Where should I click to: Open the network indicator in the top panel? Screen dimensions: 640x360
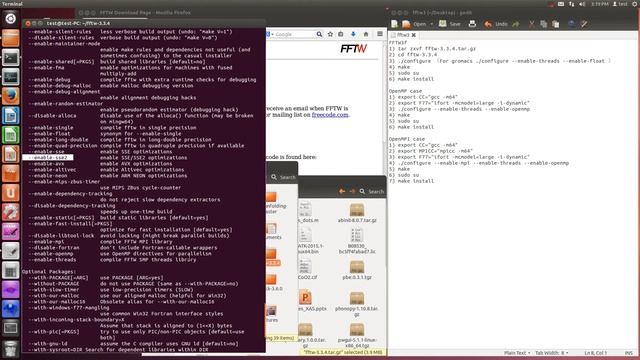[571, 4]
